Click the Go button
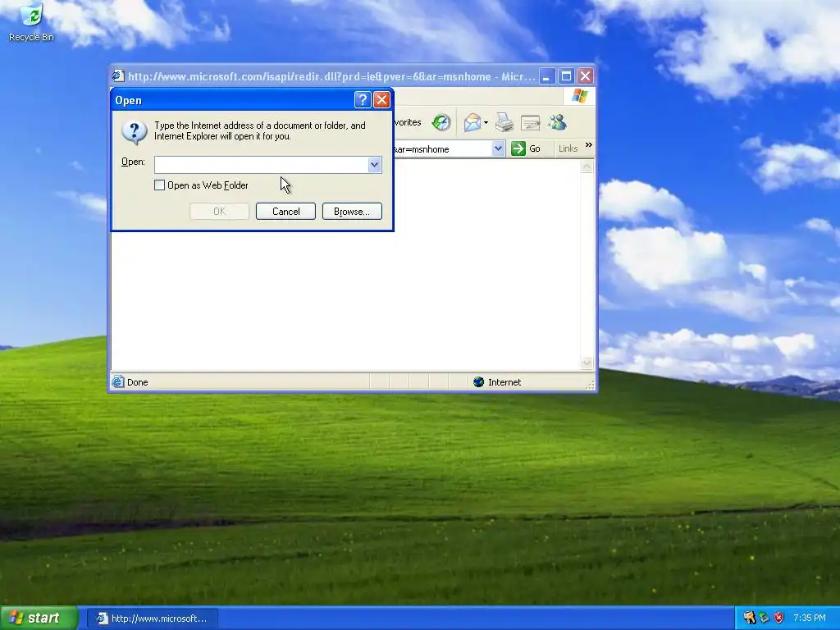This screenshot has width=840, height=630. (x=526, y=148)
